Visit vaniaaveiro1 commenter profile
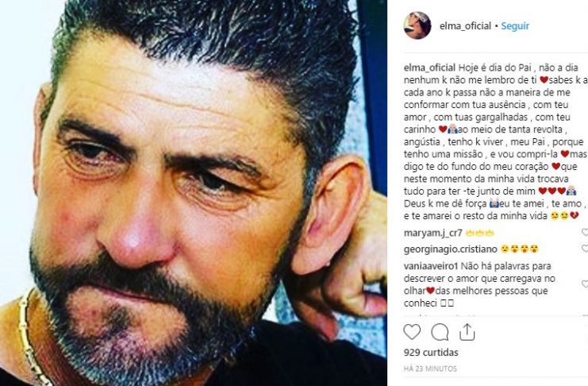This screenshot has height=386, width=588. (x=431, y=266)
